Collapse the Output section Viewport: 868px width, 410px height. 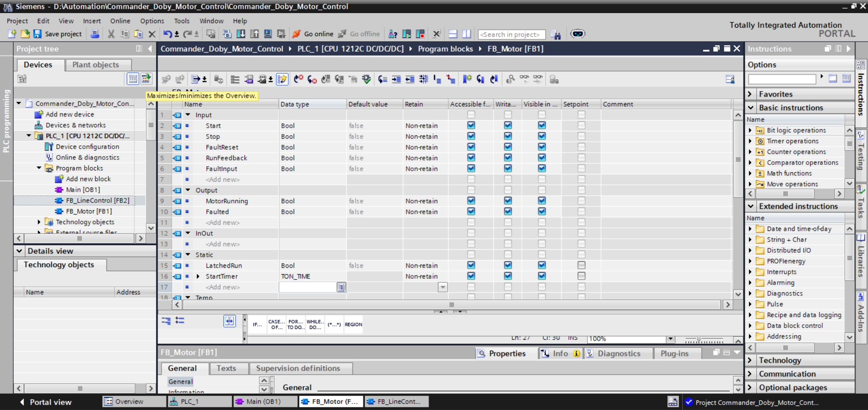point(188,190)
